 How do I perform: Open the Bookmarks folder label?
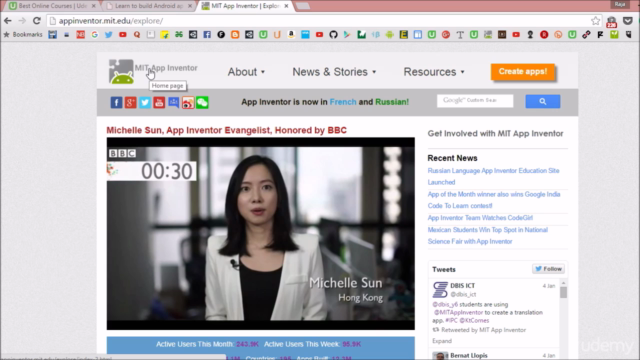tap(23, 35)
